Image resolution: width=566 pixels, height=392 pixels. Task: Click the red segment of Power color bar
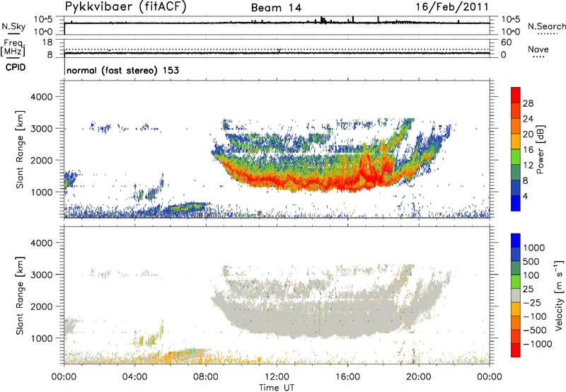point(516,95)
